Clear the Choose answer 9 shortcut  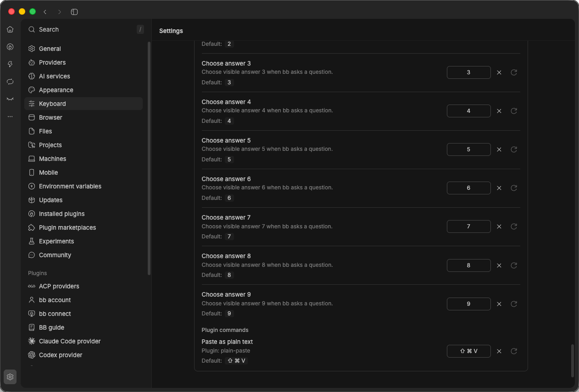tap(499, 304)
